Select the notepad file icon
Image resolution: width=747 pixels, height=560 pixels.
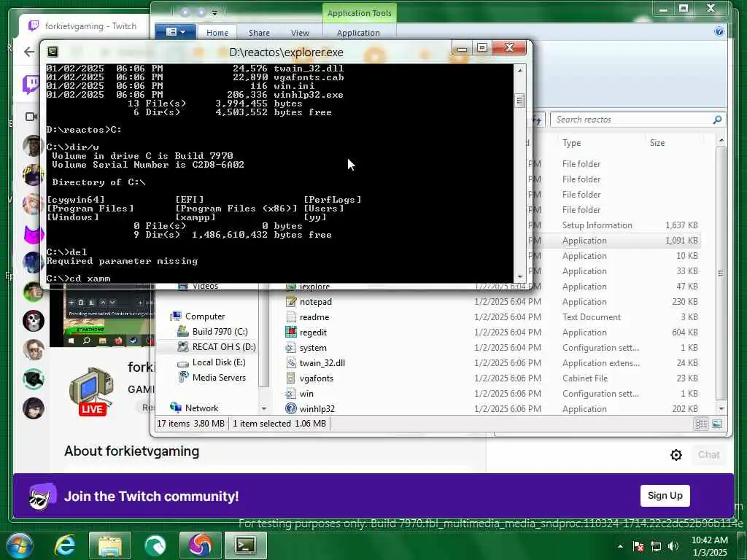(x=290, y=301)
